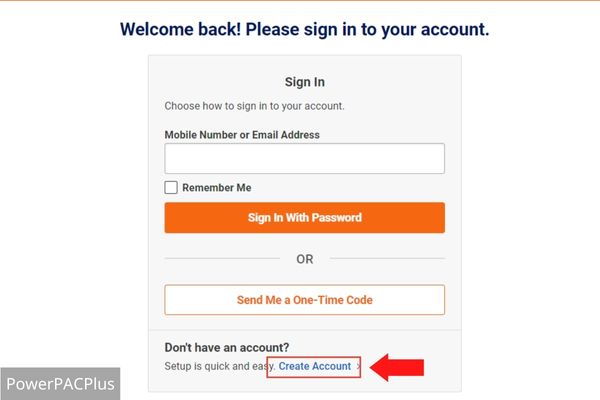600x400 pixels.
Task: Click the Welcome back heading
Action: [x=305, y=29]
